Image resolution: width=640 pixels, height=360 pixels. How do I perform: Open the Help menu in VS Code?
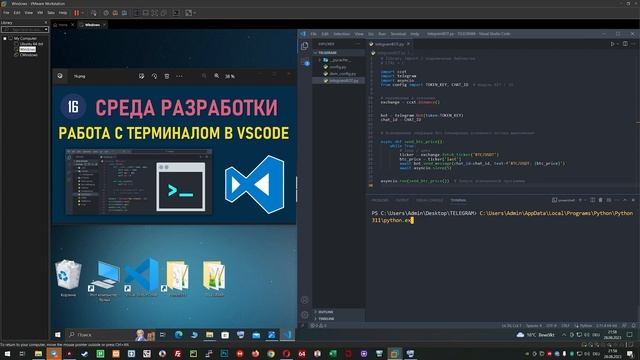click(415, 34)
